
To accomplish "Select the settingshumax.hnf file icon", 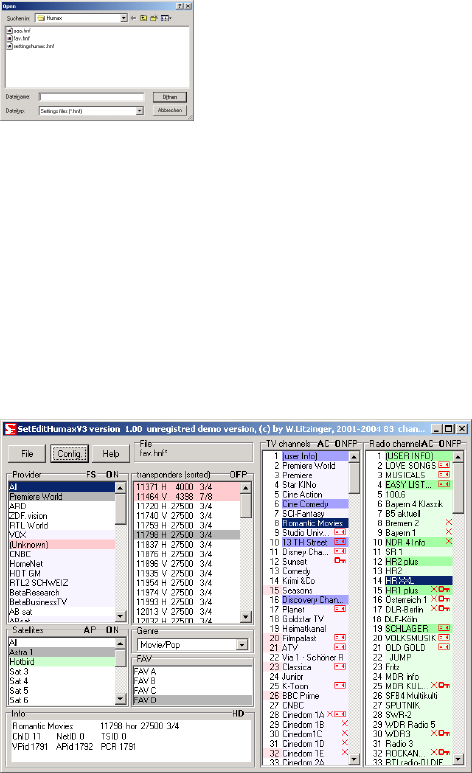I will click(x=9, y=46).
